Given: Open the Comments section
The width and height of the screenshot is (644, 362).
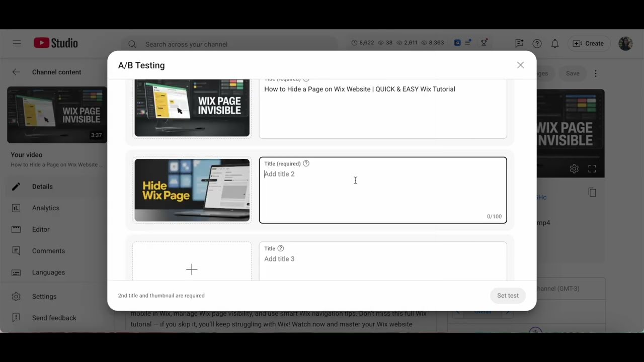Looking at the screenshot, I should (x=53, y=251).
